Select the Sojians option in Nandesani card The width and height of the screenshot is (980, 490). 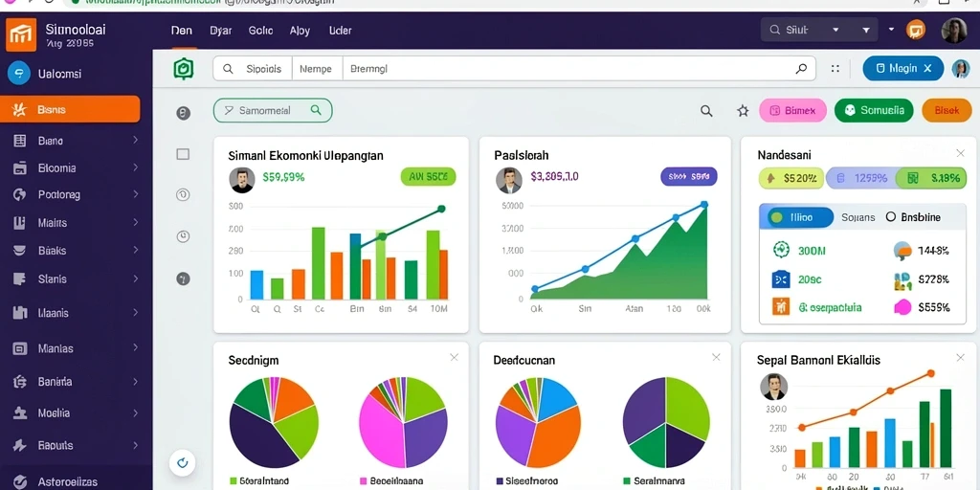tap(858, 217)
